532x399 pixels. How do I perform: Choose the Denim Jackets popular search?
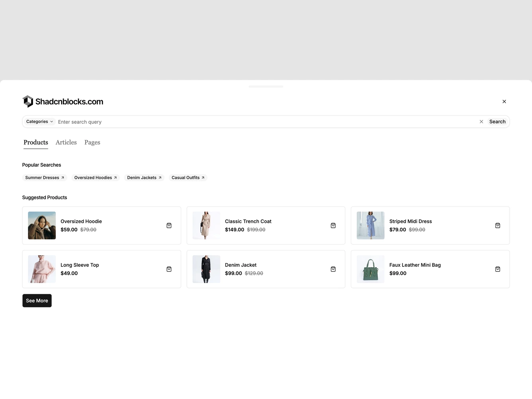click(x=144, y=178)
